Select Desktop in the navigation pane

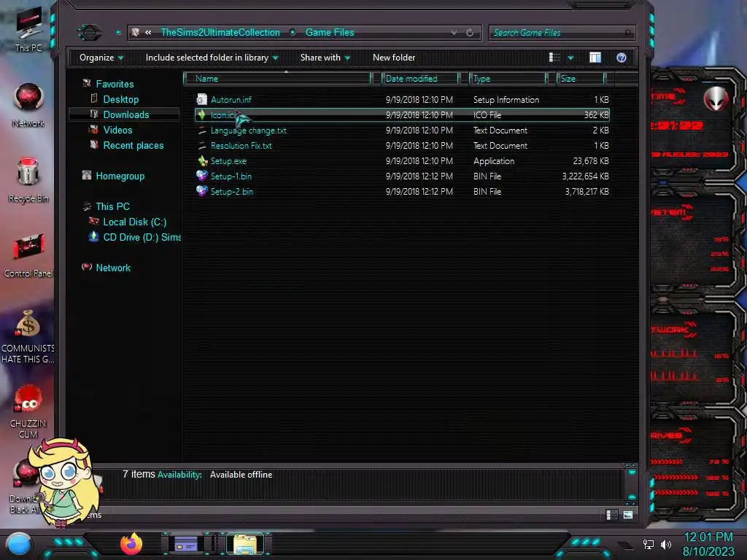[121, 99]
